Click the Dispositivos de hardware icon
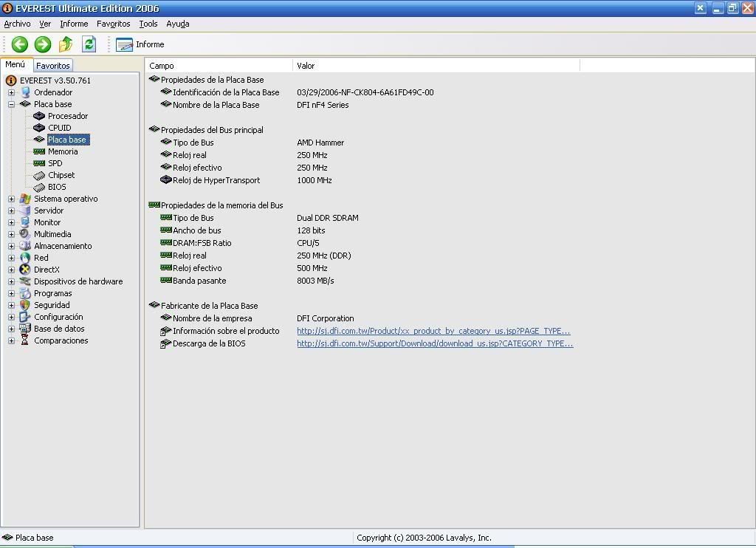This screenshot has width=756, height=548. pyautogui.click(x=25, y=281)
